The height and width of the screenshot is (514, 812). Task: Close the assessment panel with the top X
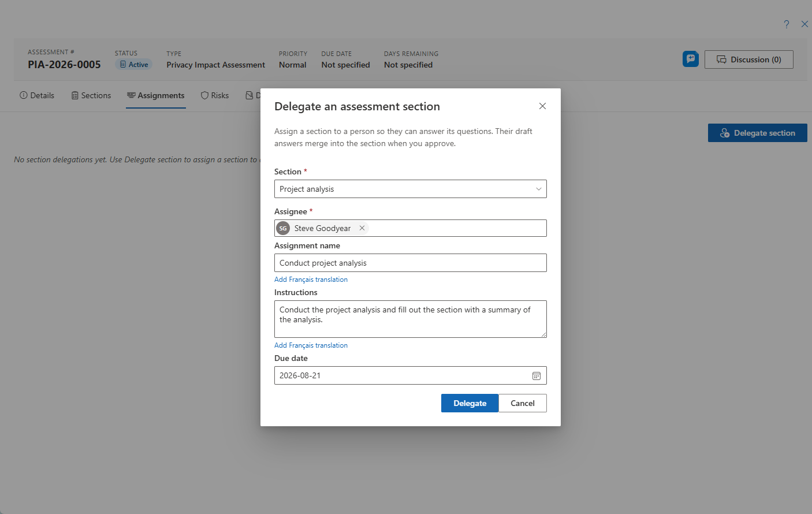coord(804,24)
